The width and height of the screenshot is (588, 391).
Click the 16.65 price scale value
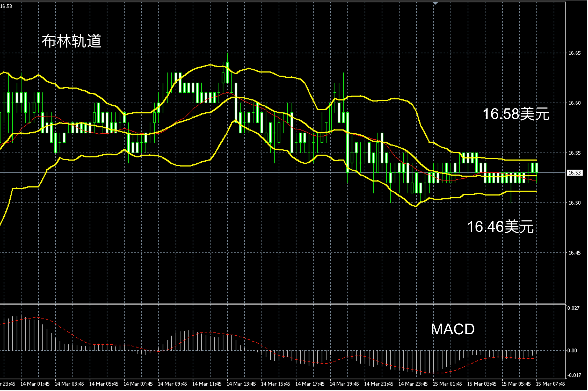pyautogui.click(x=574, y=53)
